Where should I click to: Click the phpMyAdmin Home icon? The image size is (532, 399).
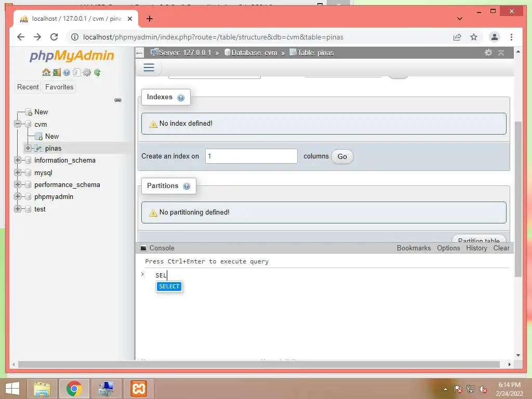[46, 72]
